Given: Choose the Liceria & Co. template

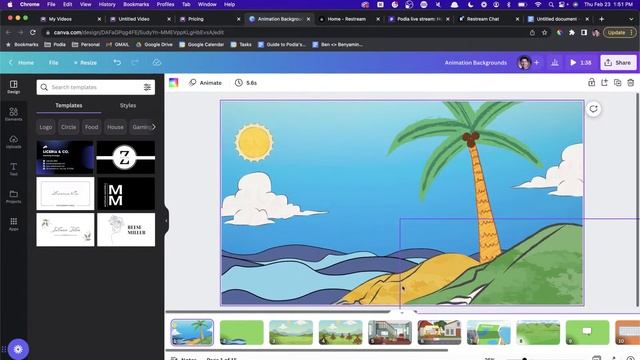Looking at the screenshot, I should tap(65, 158).
